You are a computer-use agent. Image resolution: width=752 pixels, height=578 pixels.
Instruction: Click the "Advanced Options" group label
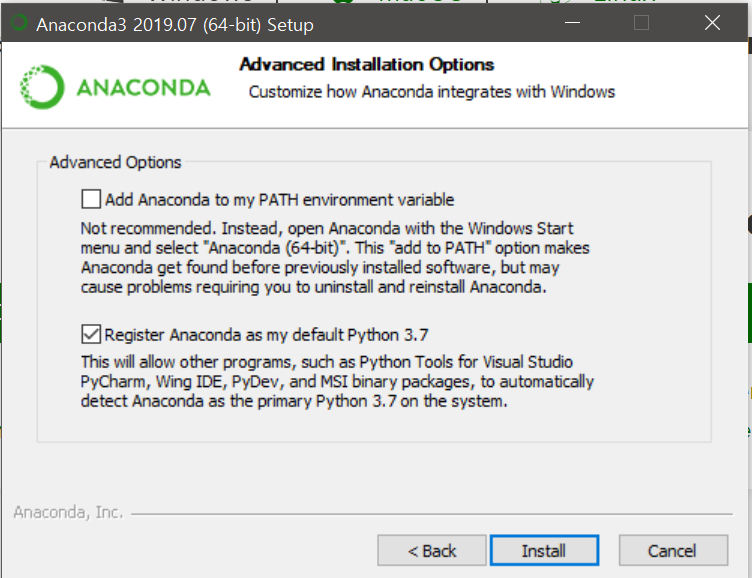116,162
